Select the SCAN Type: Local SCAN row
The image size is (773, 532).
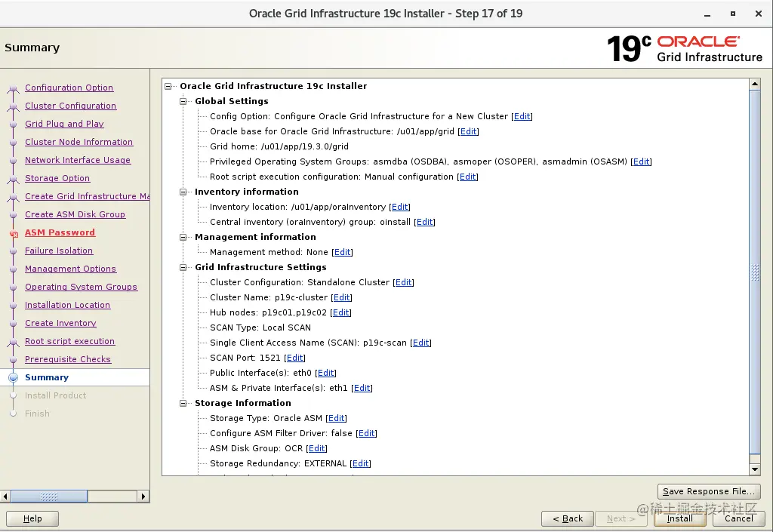[260, 328]
